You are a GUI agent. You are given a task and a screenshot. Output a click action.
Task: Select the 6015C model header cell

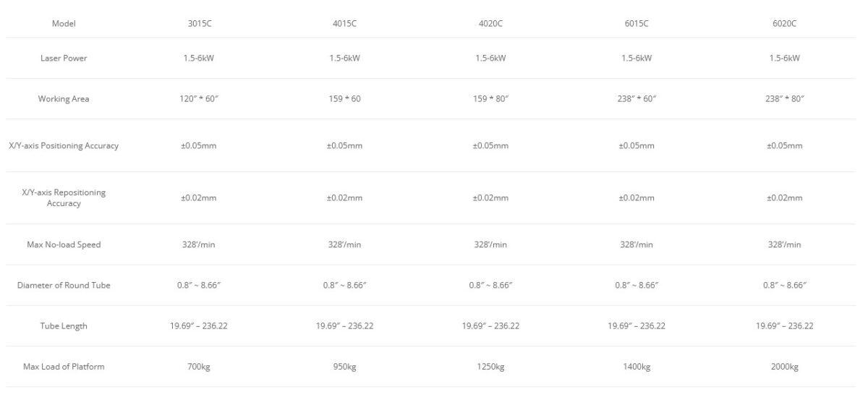coord(637,23)
